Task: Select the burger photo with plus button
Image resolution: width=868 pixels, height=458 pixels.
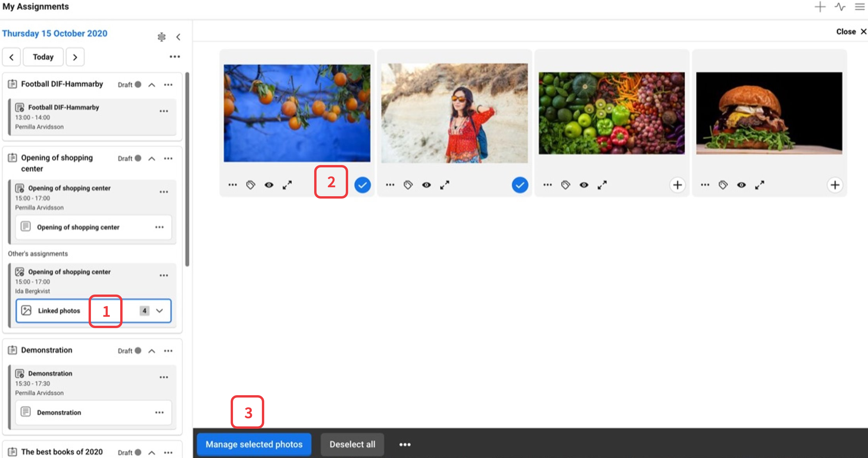Action: 835,185
